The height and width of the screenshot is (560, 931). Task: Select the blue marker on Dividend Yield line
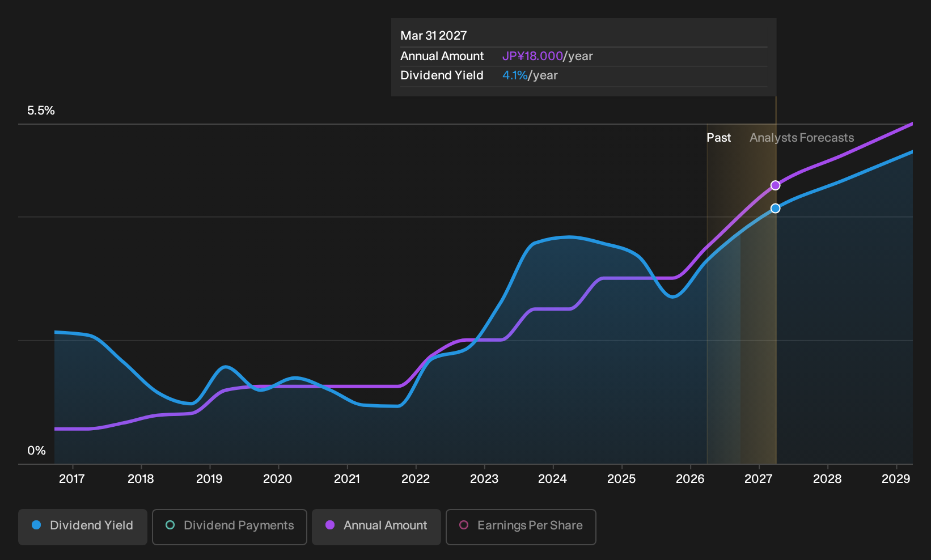point(775,208)
